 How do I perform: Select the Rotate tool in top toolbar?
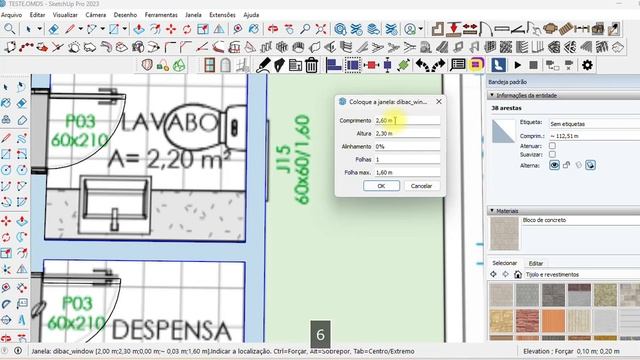[187, 29]
